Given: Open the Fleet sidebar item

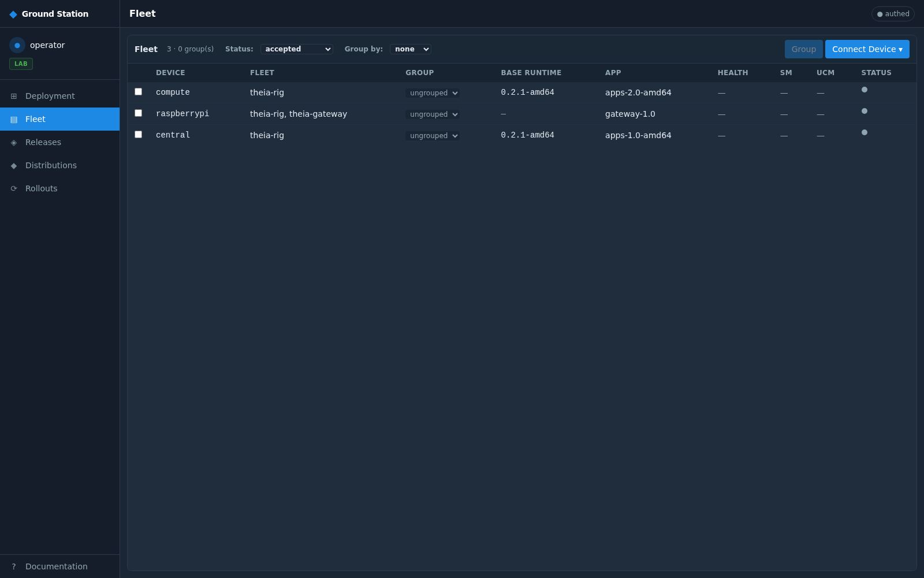Looking at the screenshot, I should [x=60, y=119].
